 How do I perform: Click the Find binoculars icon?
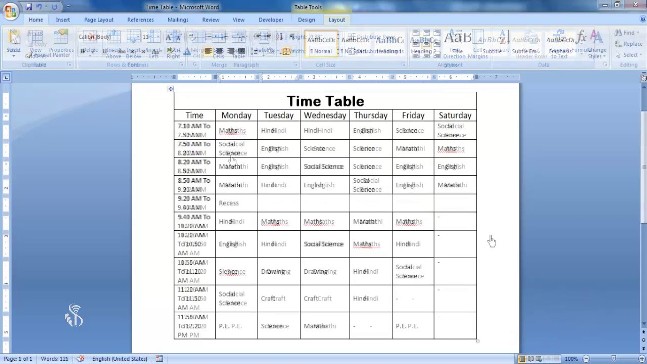click(618, 33)
